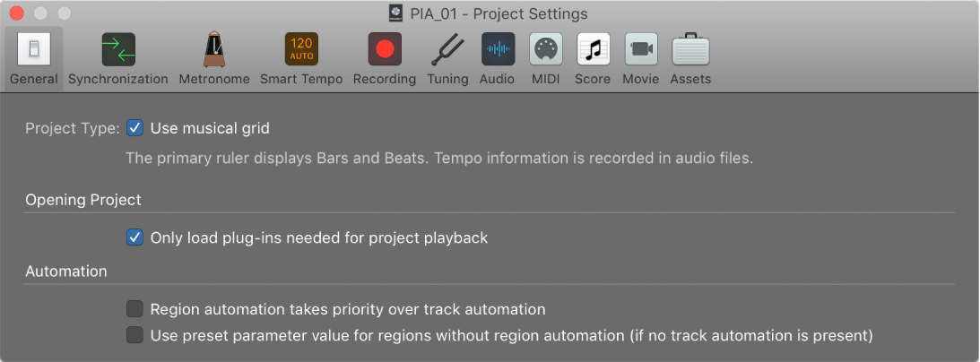Screen dimensions: 980x362
Task: Disable Only load plug-ins needed checkbox
Action: coord(134,237)
